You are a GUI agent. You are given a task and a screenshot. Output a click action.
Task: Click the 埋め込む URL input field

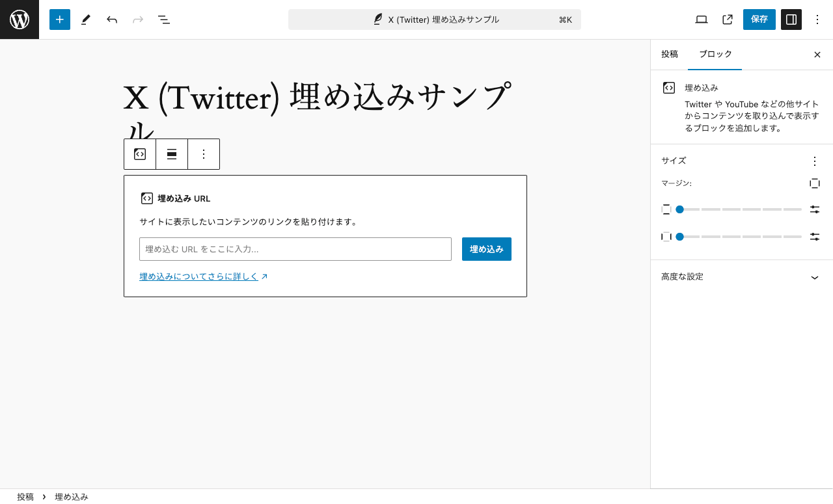(x=295, y=249)
